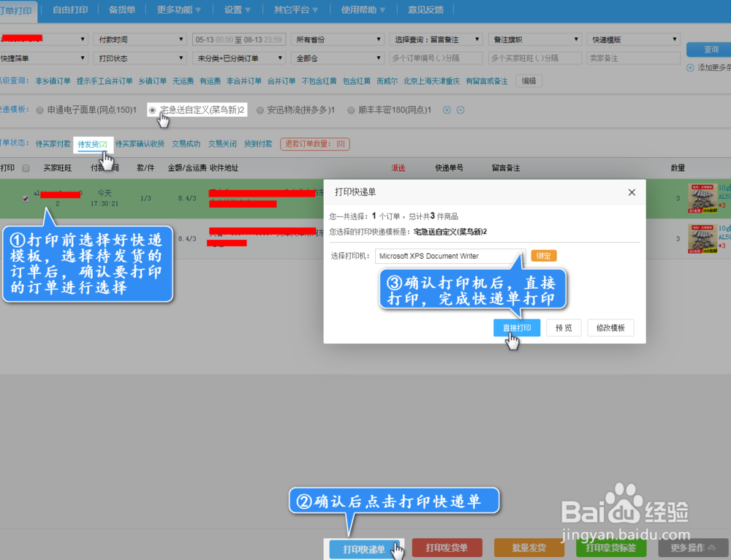Switch to the 待发货[2] tab
This screenshot has width=731, height=560.
[91, 143]
